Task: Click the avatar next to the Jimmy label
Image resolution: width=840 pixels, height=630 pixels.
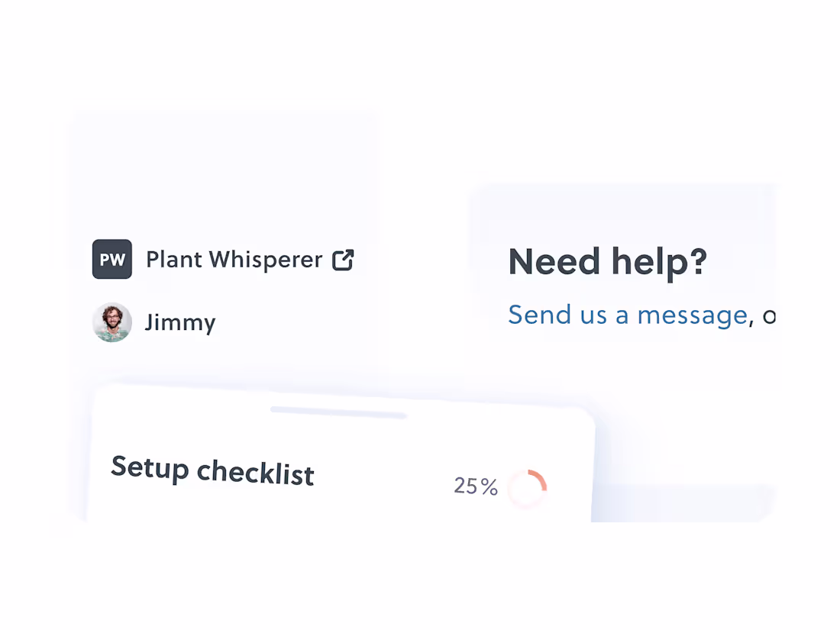Action: point(111,322)
